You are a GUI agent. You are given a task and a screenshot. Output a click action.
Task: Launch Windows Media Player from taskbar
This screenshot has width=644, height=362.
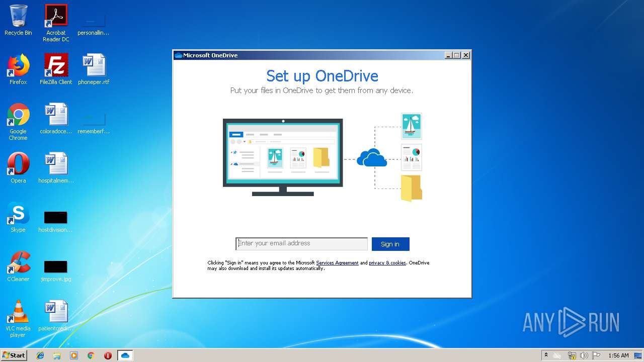[74, 355]
